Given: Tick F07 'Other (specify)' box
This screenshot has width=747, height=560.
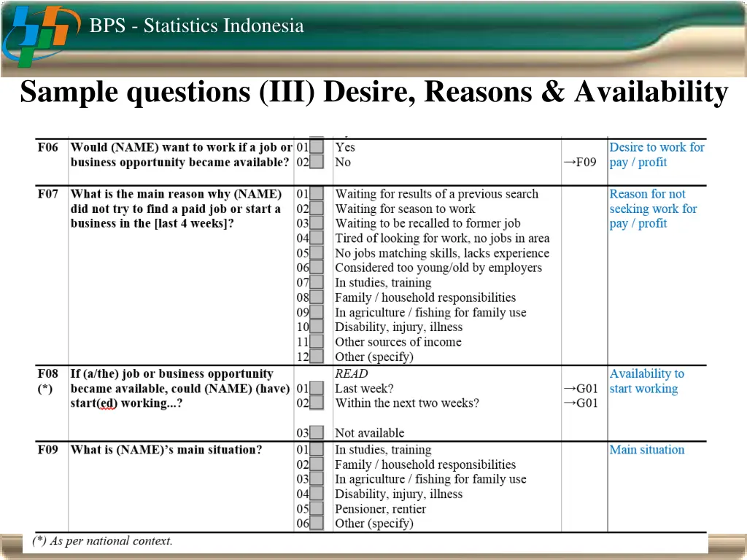Looking at the screenshot, I should point(317,357).
